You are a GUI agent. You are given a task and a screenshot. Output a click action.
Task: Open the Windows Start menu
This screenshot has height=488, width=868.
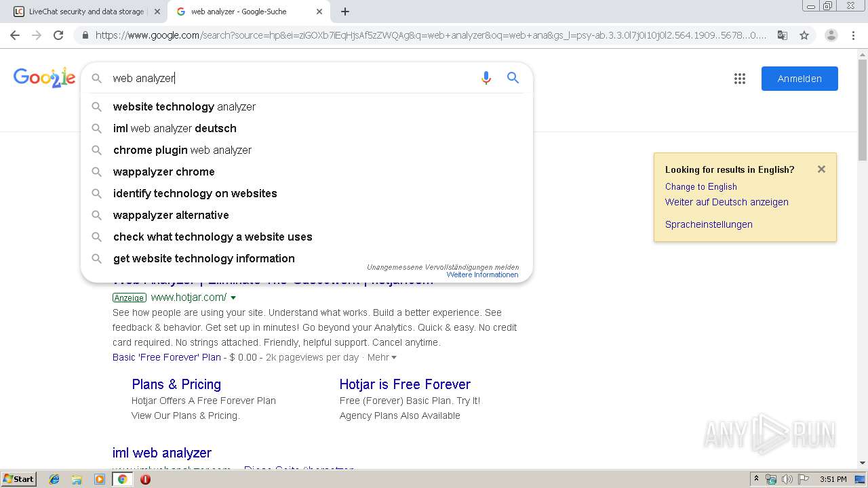[x=19, y=479]
